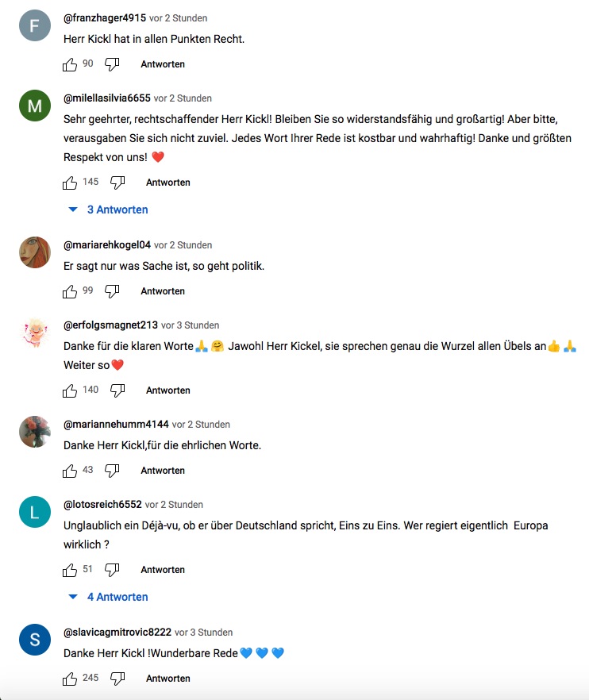Like @lotosreich6552's Déjà-vu comment
Viewport: 589px width, 700px height.
[x=70, y=570]
